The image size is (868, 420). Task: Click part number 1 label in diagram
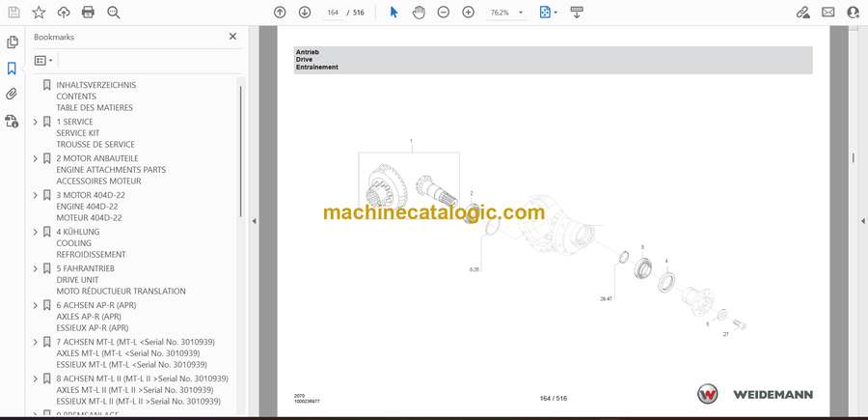(411, 141)
